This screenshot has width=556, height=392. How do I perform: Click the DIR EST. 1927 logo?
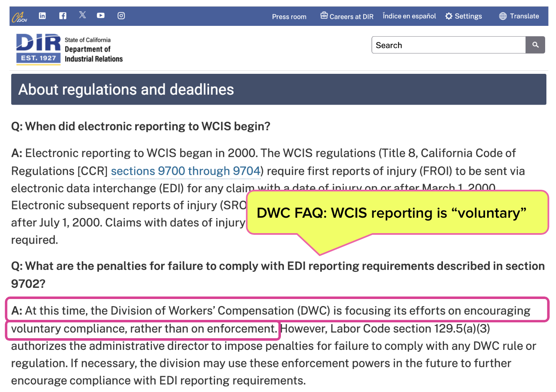click(38, 49)
